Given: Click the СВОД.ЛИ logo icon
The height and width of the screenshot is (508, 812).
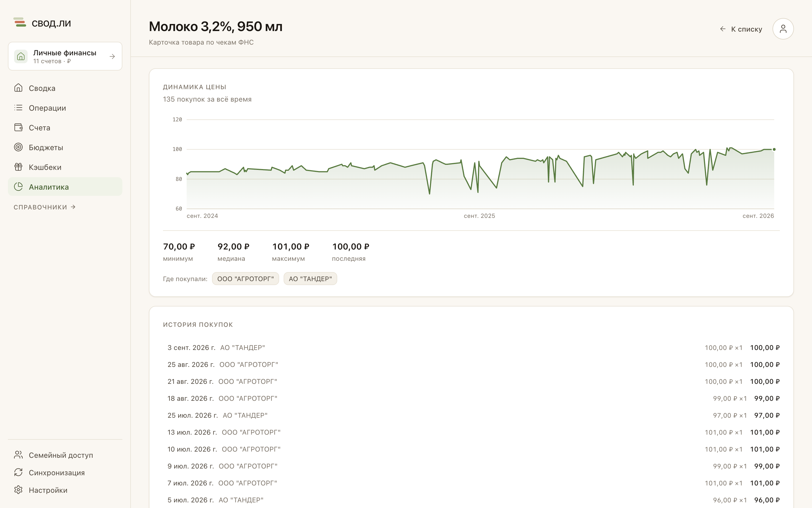Looking at the screenshot, I should click(x=20, y=23).
